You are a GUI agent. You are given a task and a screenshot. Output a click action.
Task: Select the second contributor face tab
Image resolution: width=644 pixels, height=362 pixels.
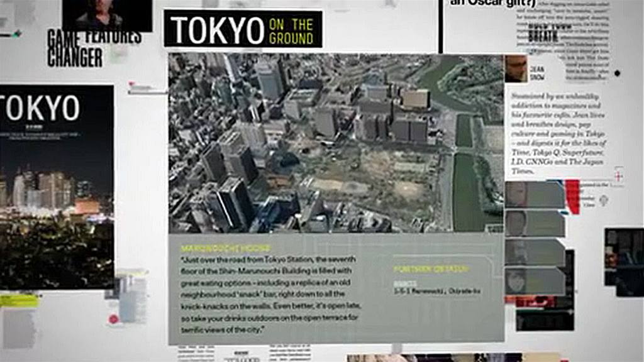click(x=535, y=223)
